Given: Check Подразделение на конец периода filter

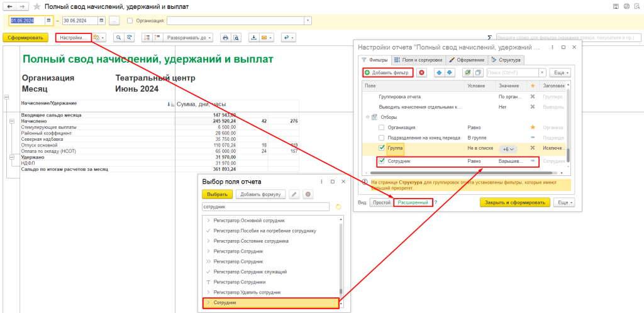Looking at the screenshot, I should [382, 138].
